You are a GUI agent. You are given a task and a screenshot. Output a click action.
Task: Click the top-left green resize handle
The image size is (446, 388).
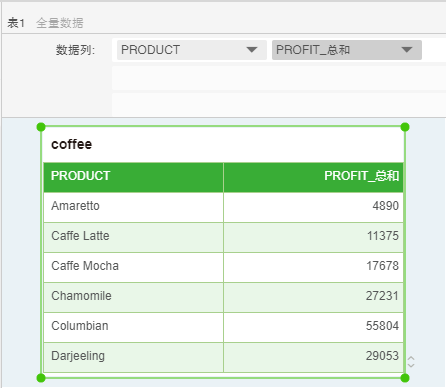pos(41,127)
